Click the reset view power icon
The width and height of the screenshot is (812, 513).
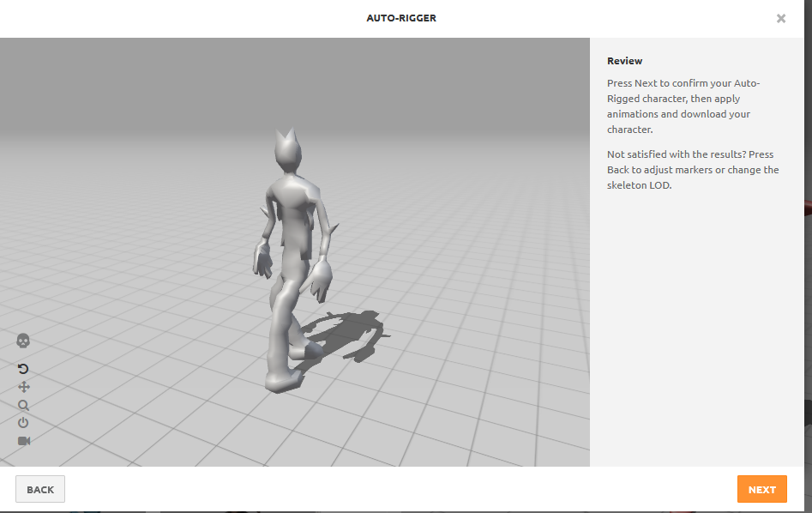23,422
